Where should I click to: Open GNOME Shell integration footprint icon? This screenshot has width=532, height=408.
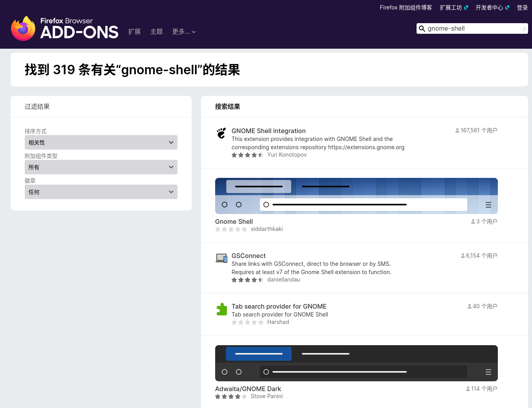click(x=221, y=133)
